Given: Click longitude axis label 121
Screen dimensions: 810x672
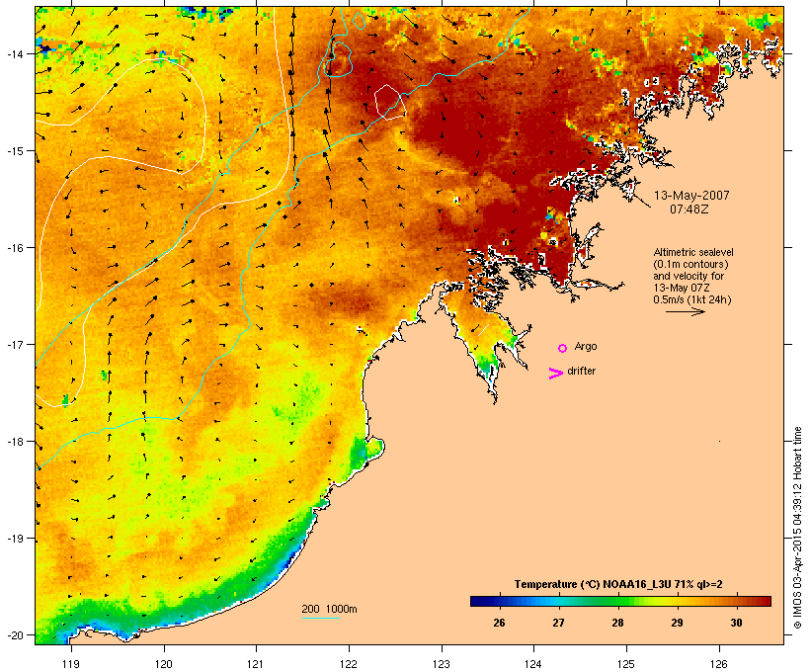Looking at the screenshot, I should 256,664.
